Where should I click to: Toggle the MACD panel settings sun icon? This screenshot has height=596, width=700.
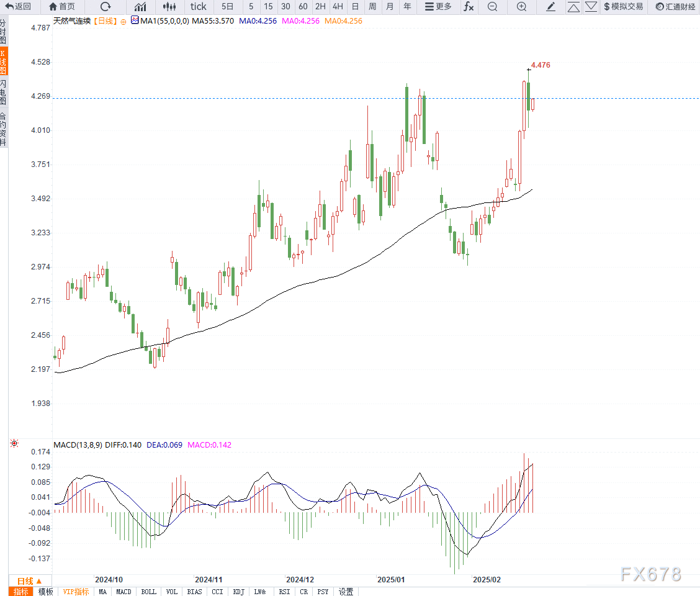(x=14, y=443)
